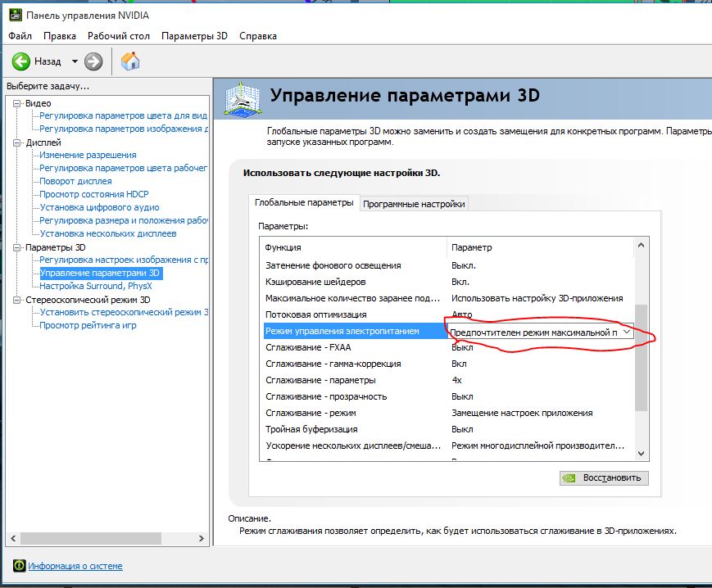Select the Режим управления электропитанием row

tap(355, 331)
